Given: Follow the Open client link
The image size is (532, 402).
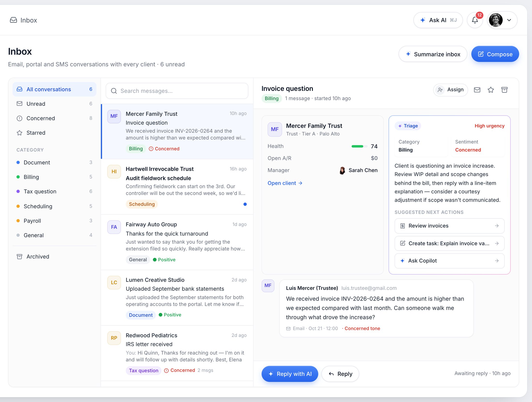Looking at the screenshot, I should tap(285, 183).
